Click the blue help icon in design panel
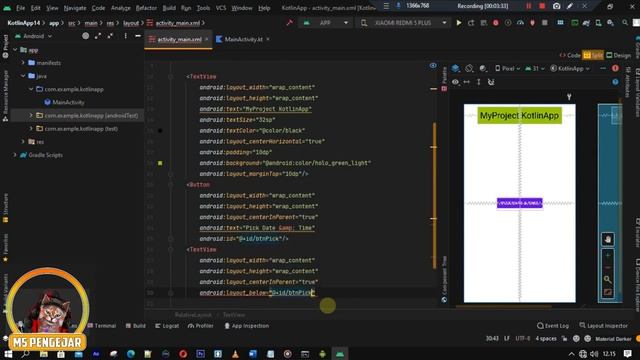This screenshot has width=640, height=360. (615, 82)
